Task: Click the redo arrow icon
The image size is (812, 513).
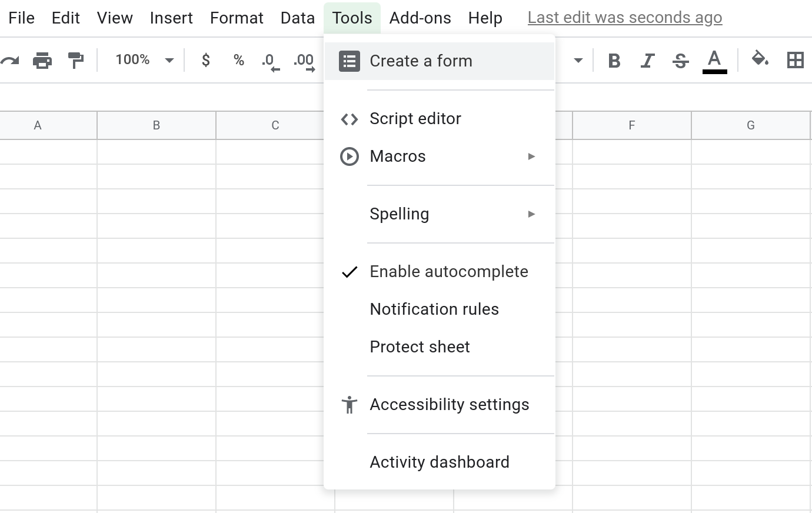Action: (x=10, y=60)
